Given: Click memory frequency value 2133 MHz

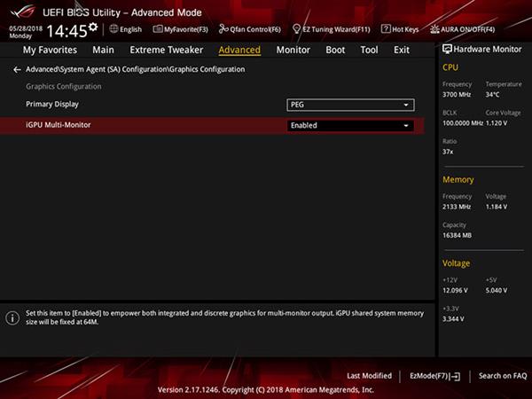Looking at the screenshot, I should [x=457, y=207].
